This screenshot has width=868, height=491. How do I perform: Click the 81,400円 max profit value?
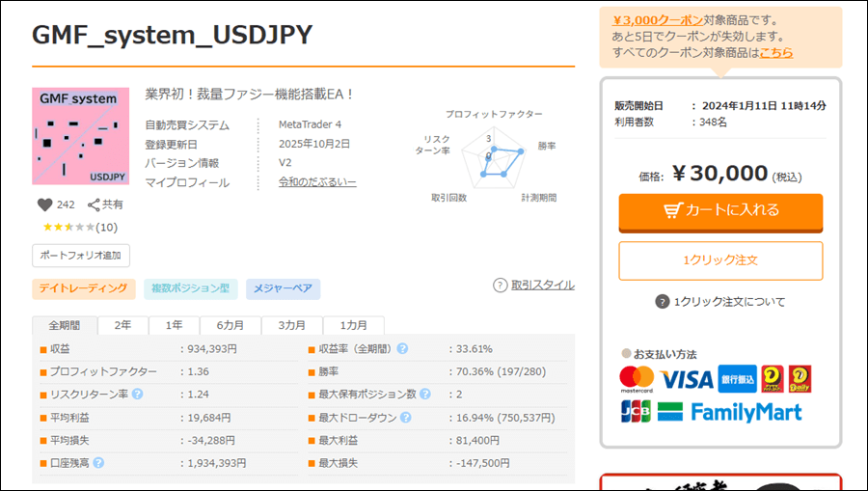click(x=477, y=440)
